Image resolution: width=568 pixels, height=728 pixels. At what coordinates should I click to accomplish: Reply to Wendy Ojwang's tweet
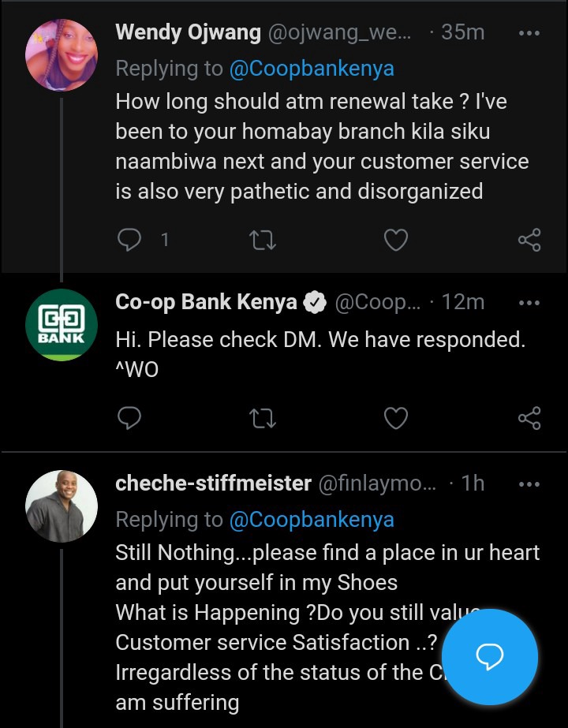(x=129, y=240)
